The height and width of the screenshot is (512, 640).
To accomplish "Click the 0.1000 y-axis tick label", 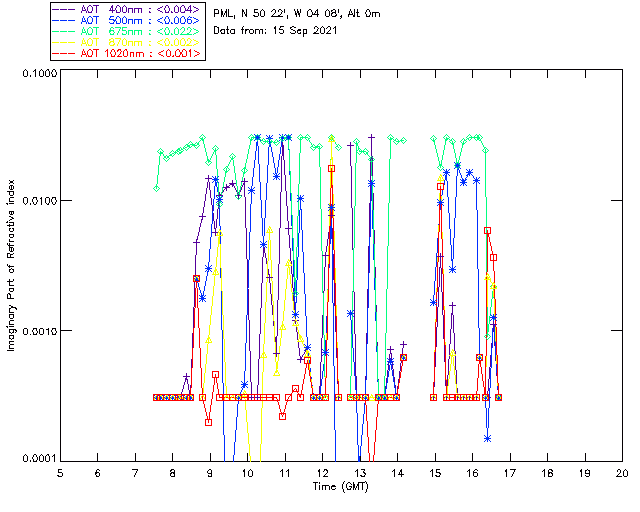I will pos(39,73).
